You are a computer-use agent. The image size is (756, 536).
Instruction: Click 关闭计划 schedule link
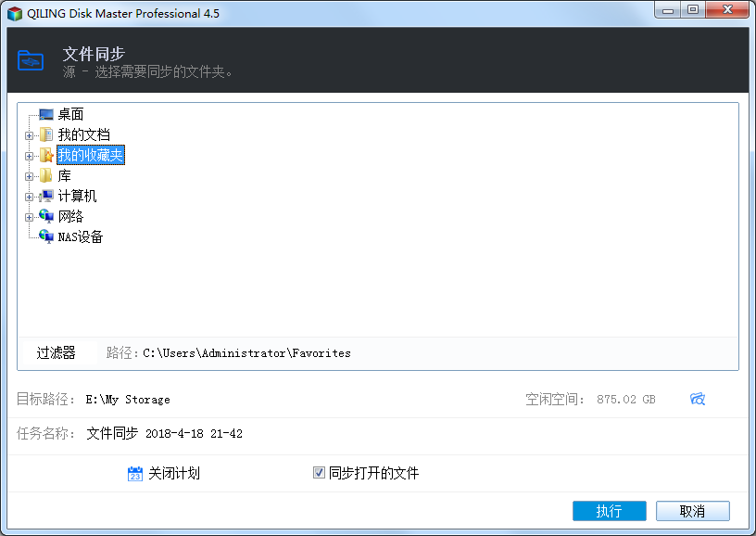[x=174, y=473]
